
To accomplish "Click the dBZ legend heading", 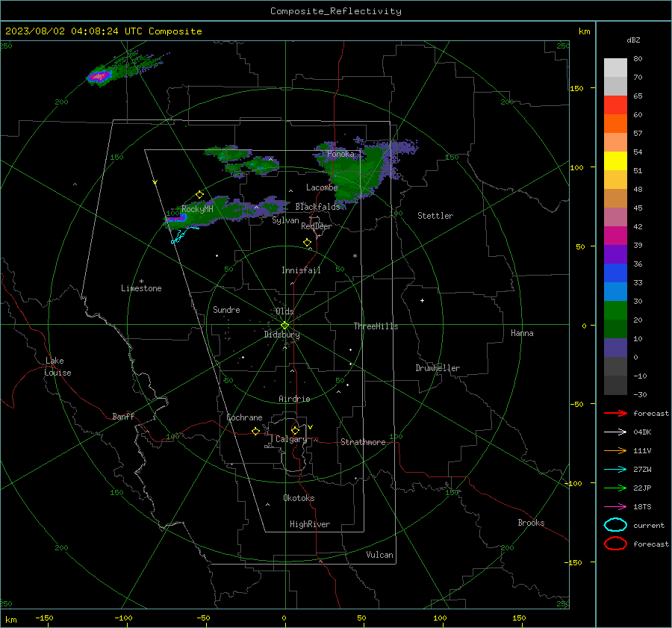I will tap(633, 40).
